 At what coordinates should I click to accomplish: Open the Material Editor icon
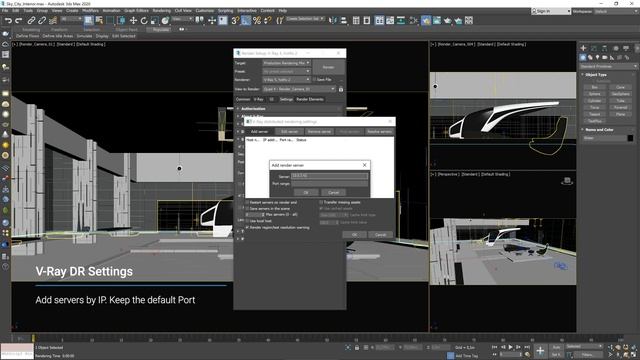coord(413,20)
